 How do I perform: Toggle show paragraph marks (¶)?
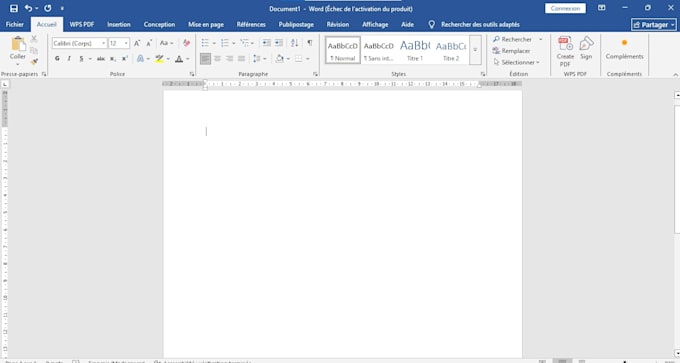click(310, 43)
